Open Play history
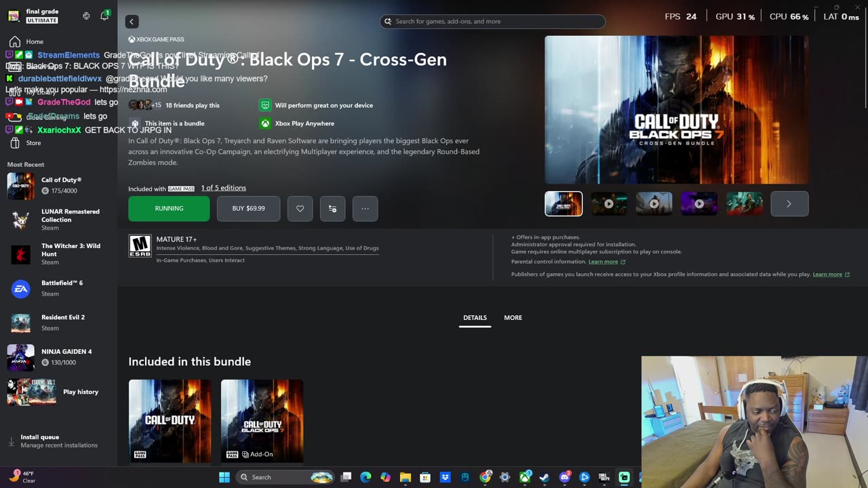868x488 pixels. (58, 392)
